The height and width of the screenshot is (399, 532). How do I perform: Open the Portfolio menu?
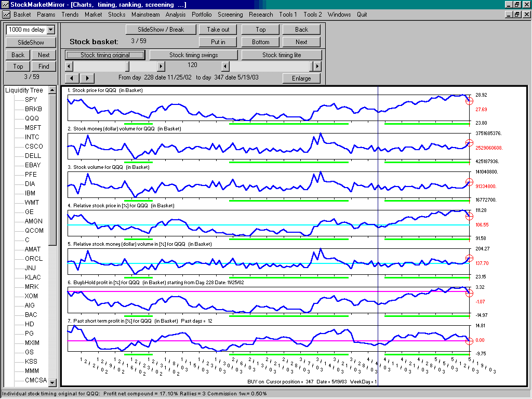(x=202, y=15)
